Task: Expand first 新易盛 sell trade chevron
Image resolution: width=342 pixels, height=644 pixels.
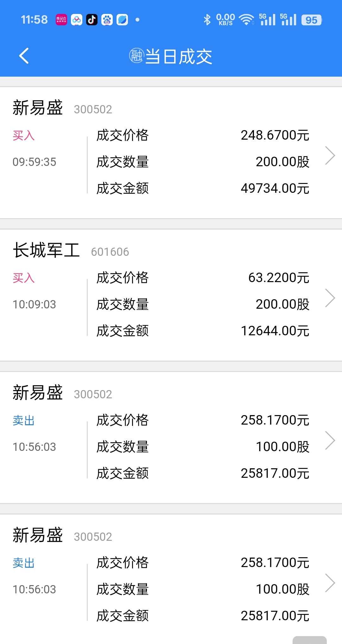Action: pyautogui.click(x=330, y=441)
